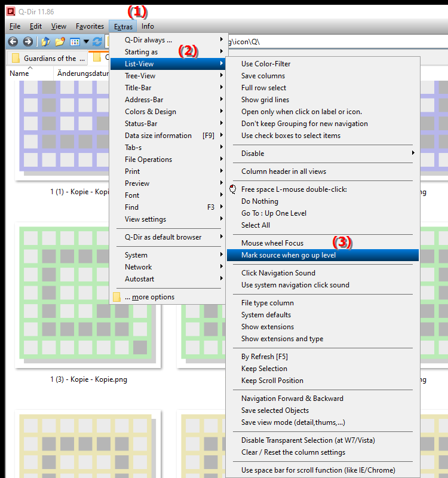The height and width of the screenshot is (478, 448).
Task: Open File Operations submenu
Action: coord(168,159)
